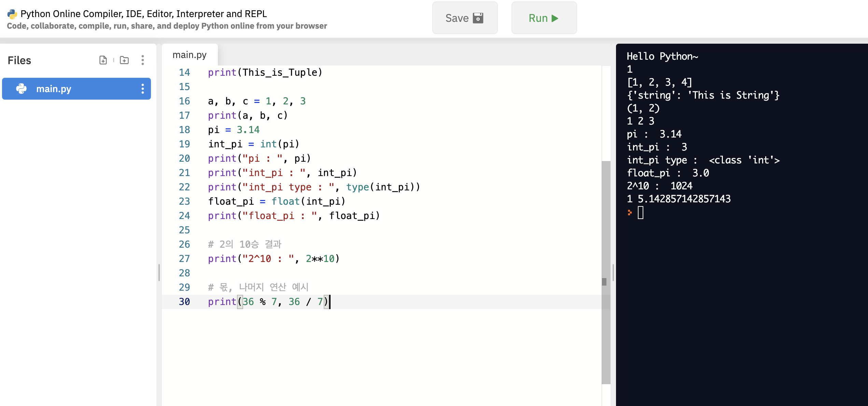Image resolution: width=868 pixels, height=406 pixels.
Task: Click the page title text link
Action: pyautogui.click(x=143, y=14)
